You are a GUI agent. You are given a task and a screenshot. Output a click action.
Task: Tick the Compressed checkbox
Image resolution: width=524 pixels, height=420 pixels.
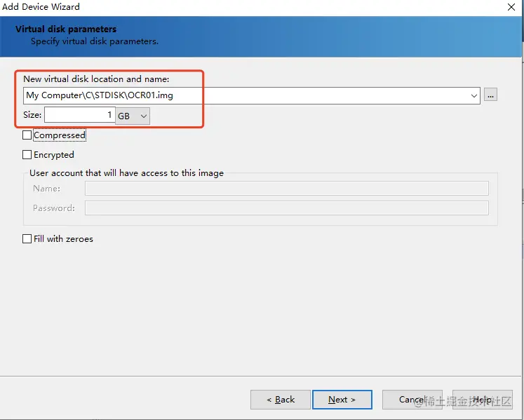point(27,135)
